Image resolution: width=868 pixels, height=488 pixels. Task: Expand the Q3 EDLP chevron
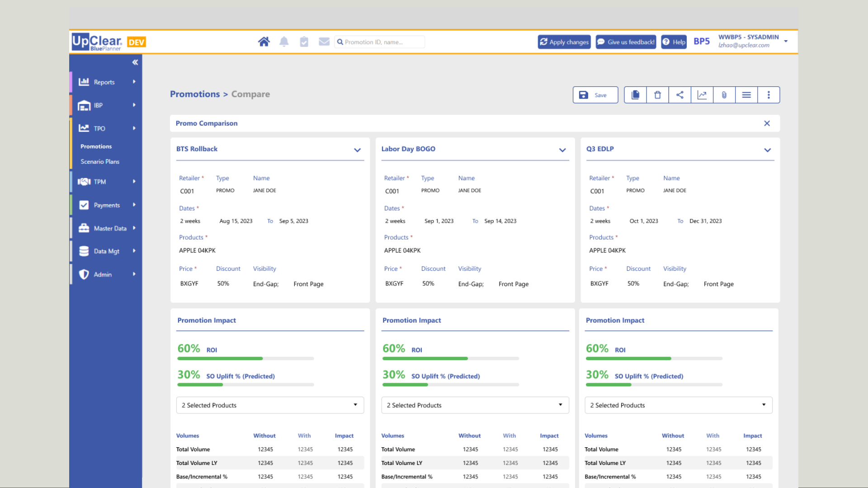767,150
